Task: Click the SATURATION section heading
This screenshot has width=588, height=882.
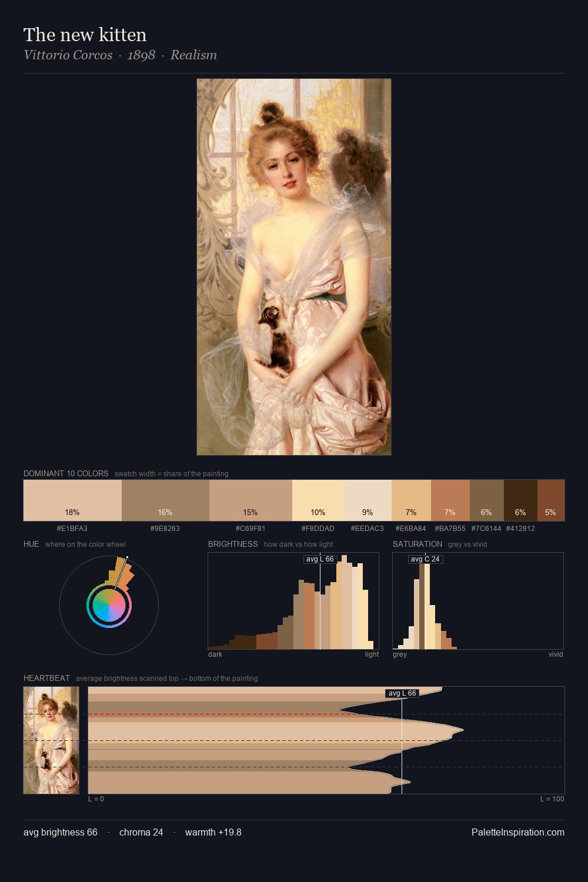Action: point(417,544)
